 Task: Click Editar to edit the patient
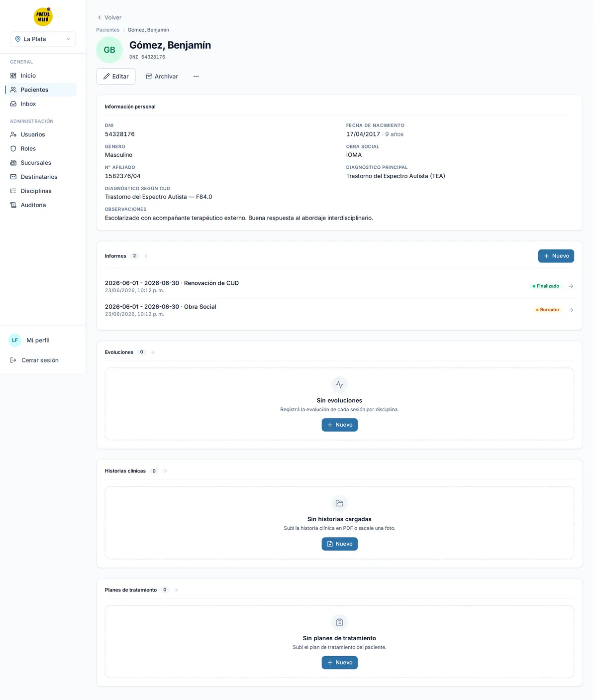116,76
